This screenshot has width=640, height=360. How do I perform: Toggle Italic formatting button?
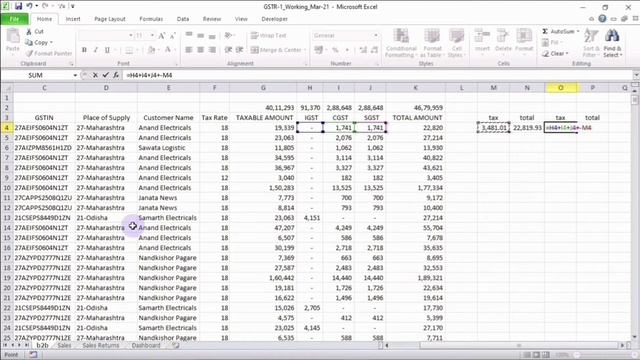pyautogui.click(x=96, y=50)
